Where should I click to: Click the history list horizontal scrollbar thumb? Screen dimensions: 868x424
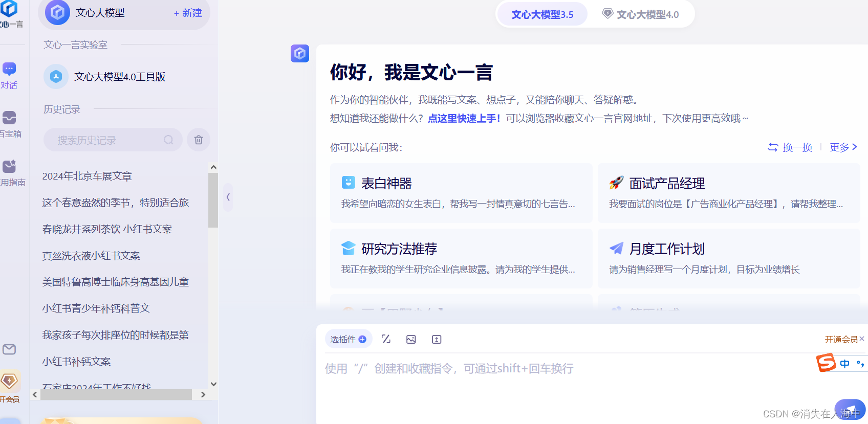coord(116,395)
